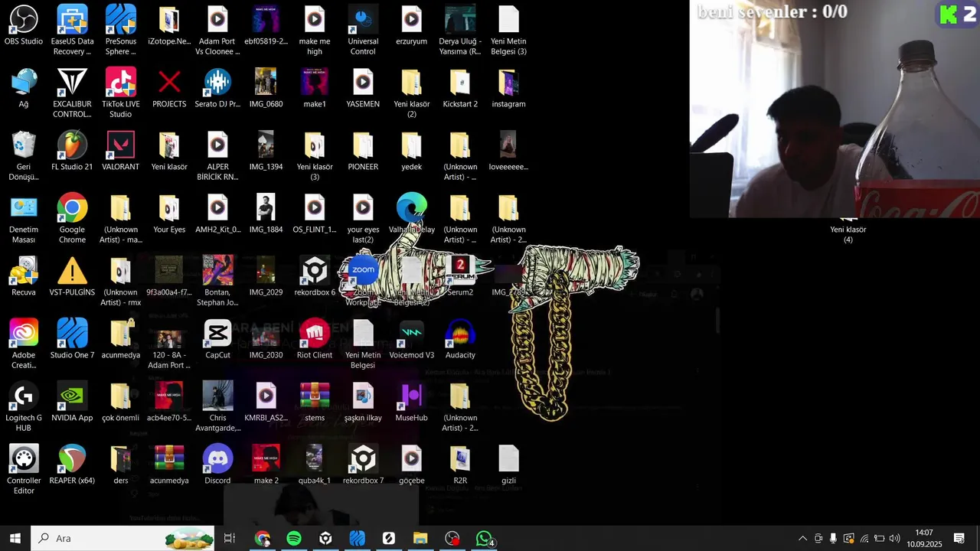Launch TikTok LIVE Studio
The height and width of the screenshot is (551, 980).
[x=120, y=93]
